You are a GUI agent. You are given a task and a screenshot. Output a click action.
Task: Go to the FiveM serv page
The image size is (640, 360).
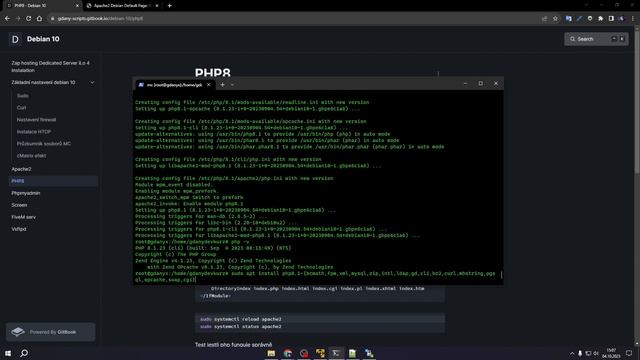point(24,217)
